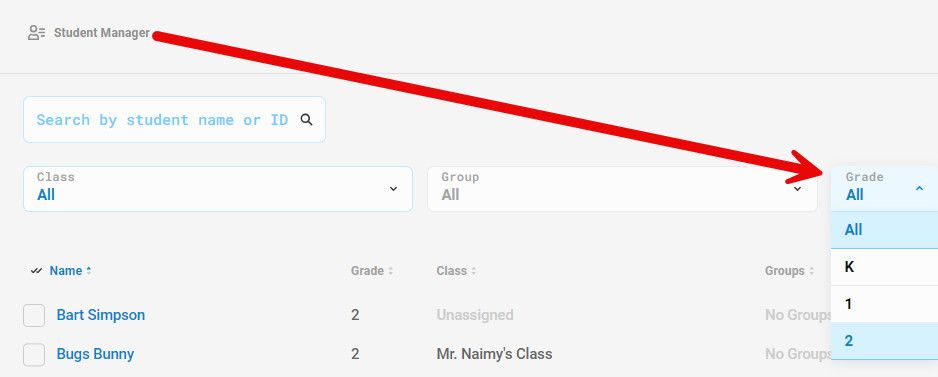Open the Class filter dropdown
Viewport: 938px width, 377px height.
click(x=218, y=188)
